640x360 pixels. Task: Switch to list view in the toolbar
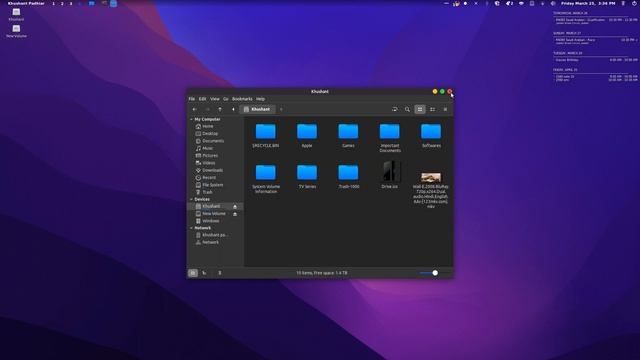point(433,109)
